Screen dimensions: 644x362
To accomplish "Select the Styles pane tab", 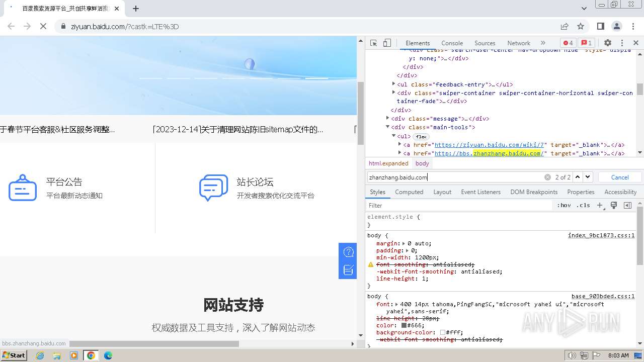I will (x=377, y=192).
